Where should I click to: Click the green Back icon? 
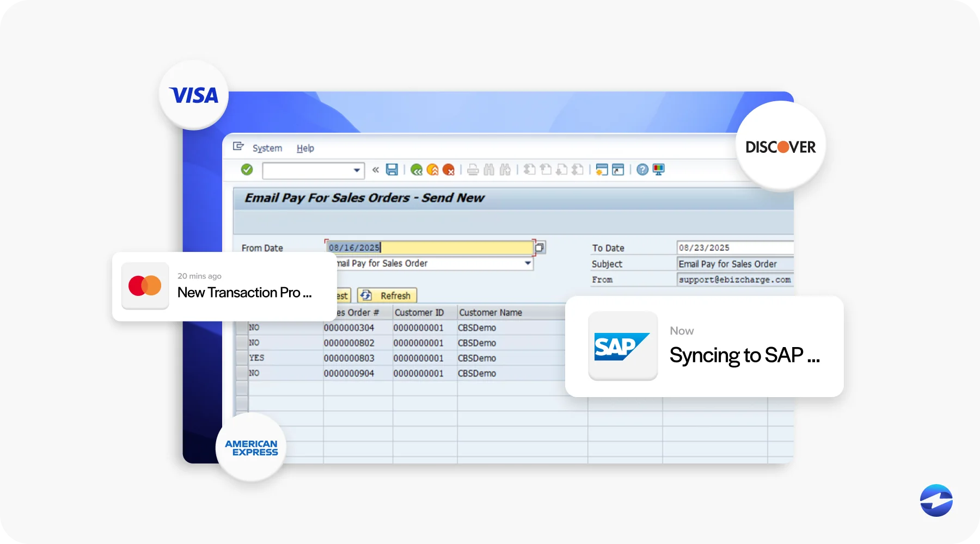pyautogui.click(x=416, y=170)
